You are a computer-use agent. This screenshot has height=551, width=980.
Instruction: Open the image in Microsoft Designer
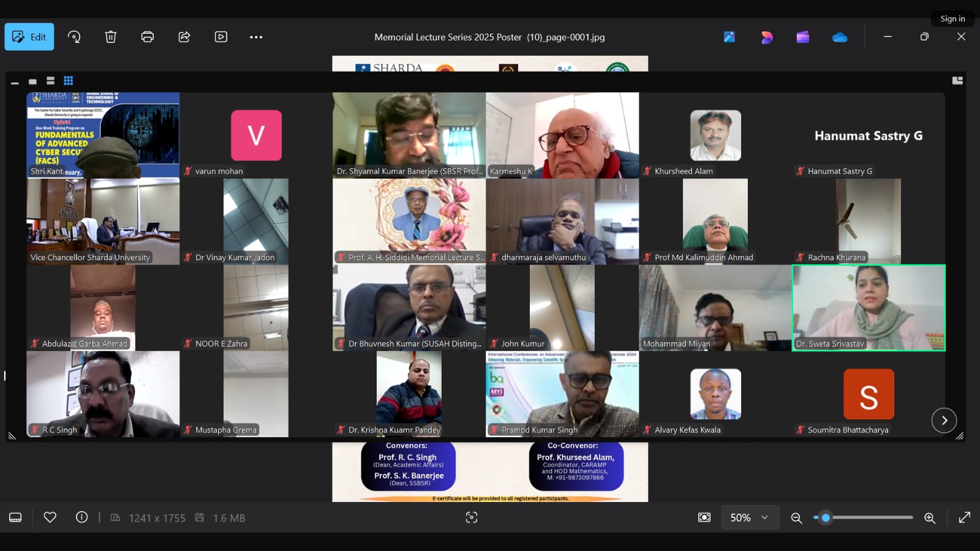[x=766, y=37]
